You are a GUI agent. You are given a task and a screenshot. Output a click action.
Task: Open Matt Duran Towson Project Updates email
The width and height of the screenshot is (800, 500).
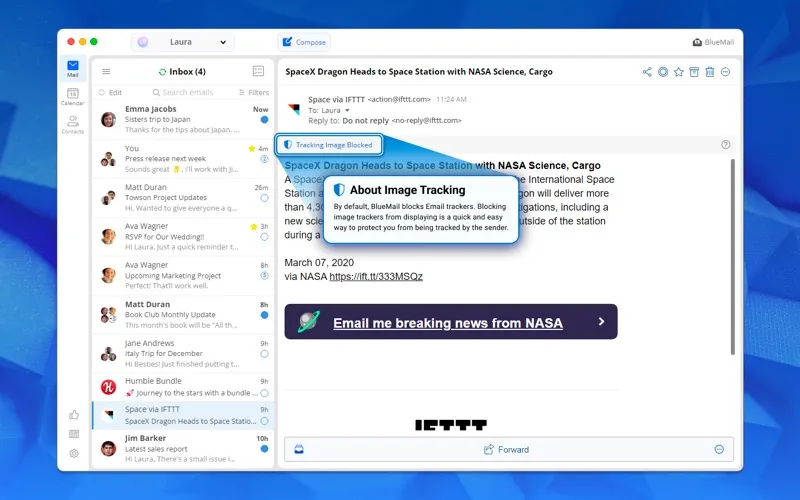(183, 197)
